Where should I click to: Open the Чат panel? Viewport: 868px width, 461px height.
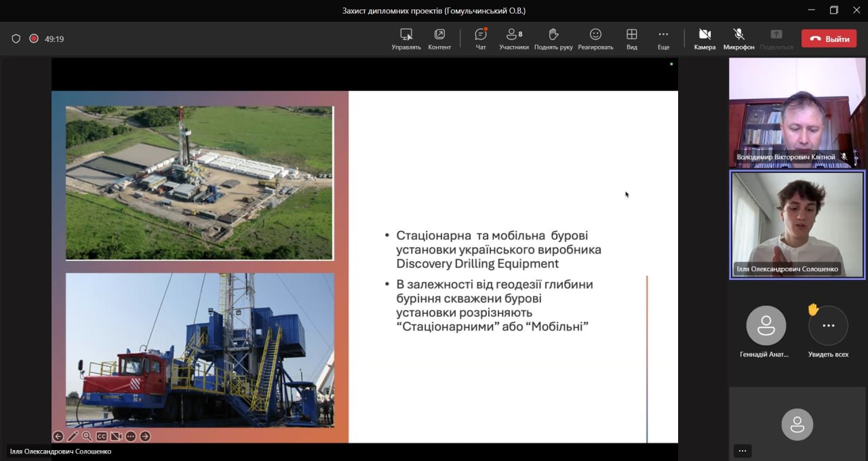coord(481,39)
